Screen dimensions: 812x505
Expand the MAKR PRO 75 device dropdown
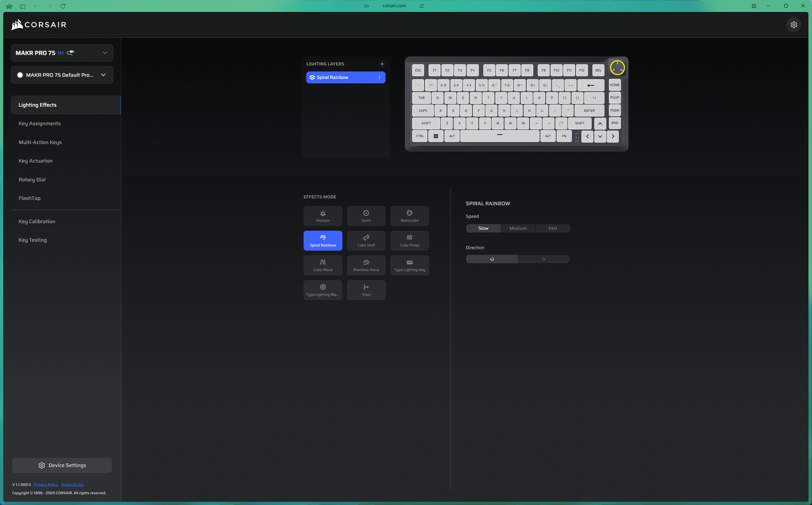pyautogui.click(x=104, y=53)
